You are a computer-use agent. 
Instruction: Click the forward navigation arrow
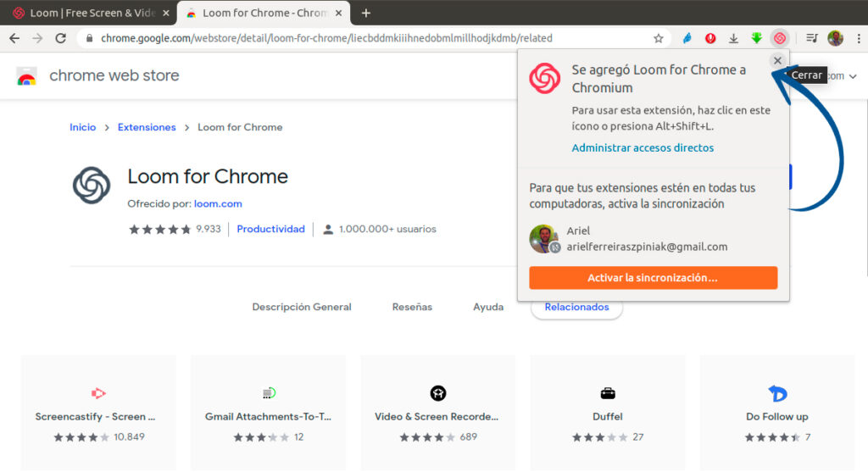(37, 38)
